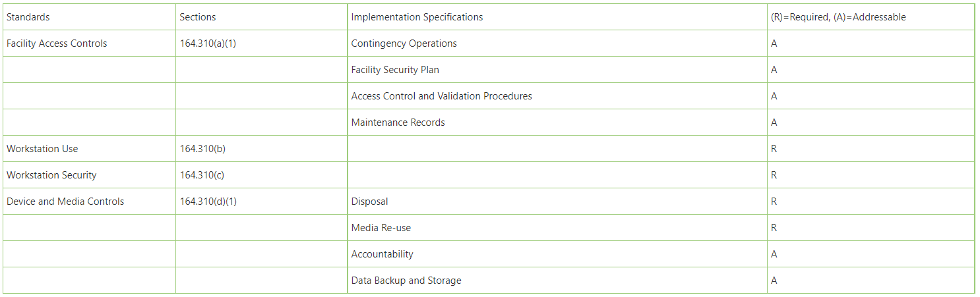The width and height of the screenshot is (980, 297).
Task: Click the (R)=Required, (A)=Addressable header
Action: click(x=871, y=17)
